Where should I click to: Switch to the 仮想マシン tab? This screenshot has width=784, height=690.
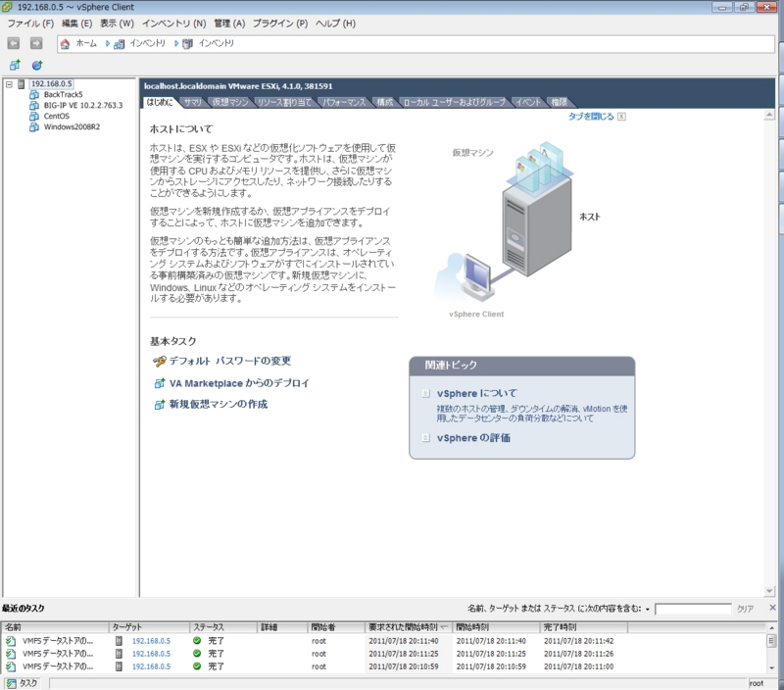click(230, 103)
